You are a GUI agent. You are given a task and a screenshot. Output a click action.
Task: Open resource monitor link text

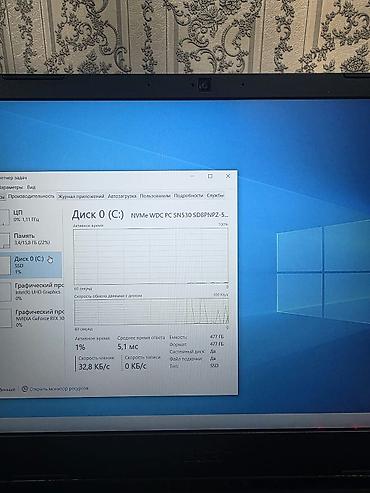click(59, 389)
